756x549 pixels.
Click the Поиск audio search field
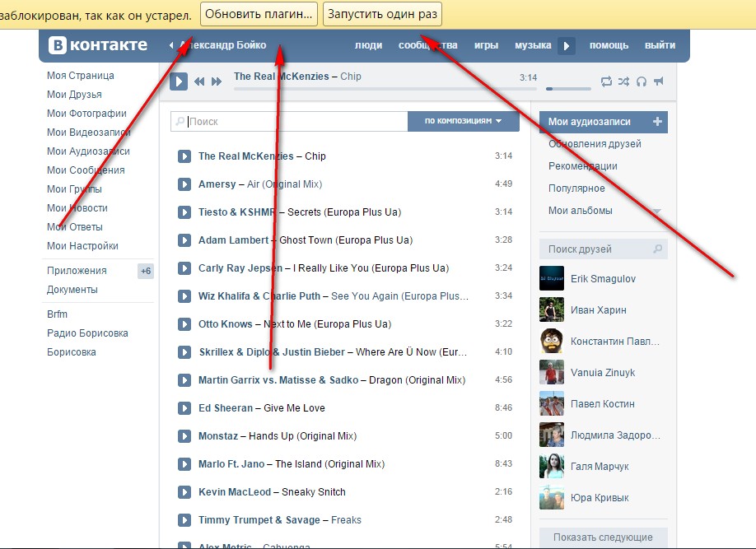(x=289, y=122)
